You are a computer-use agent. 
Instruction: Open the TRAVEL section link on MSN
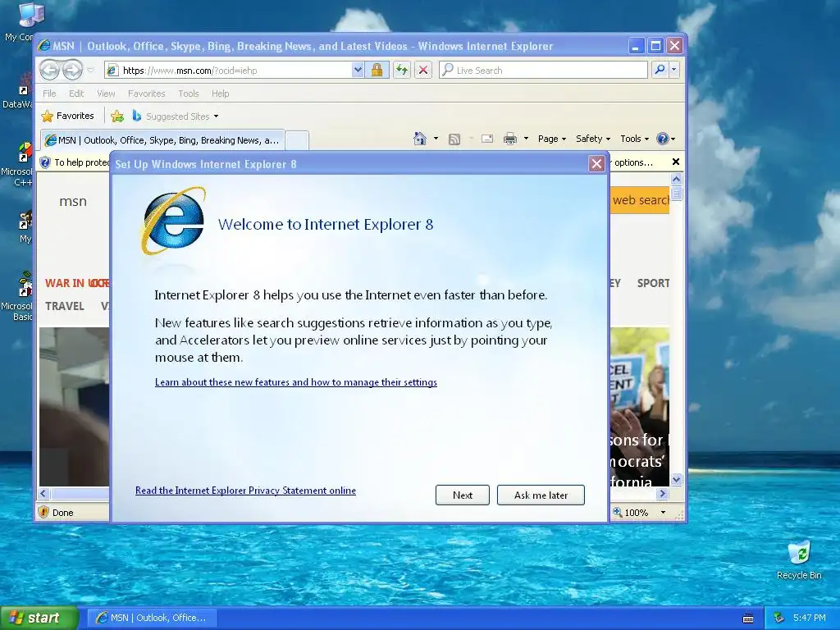(x=64, y=306)
